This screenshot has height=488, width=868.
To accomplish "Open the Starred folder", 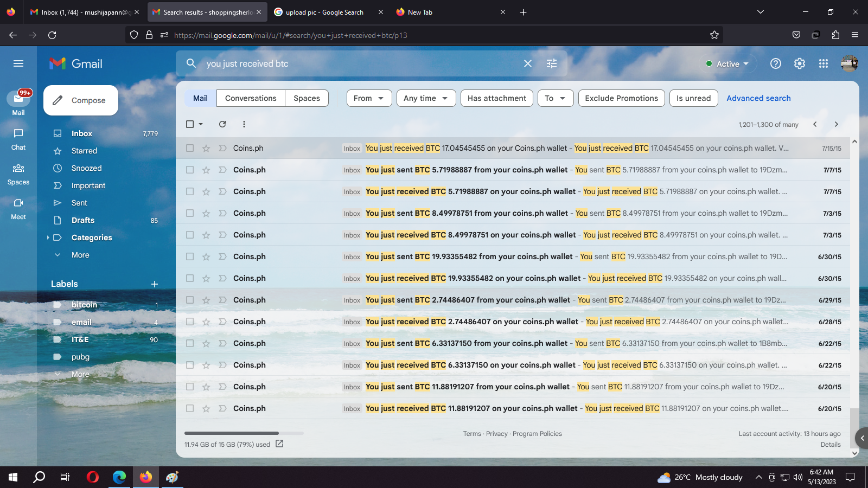I will coord(84,151).
